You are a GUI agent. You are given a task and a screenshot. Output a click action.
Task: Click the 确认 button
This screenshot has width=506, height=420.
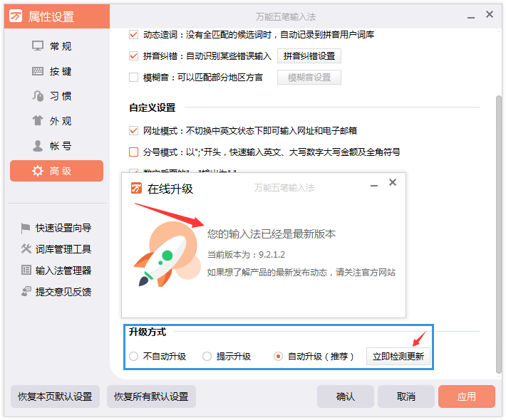point(346,397)
